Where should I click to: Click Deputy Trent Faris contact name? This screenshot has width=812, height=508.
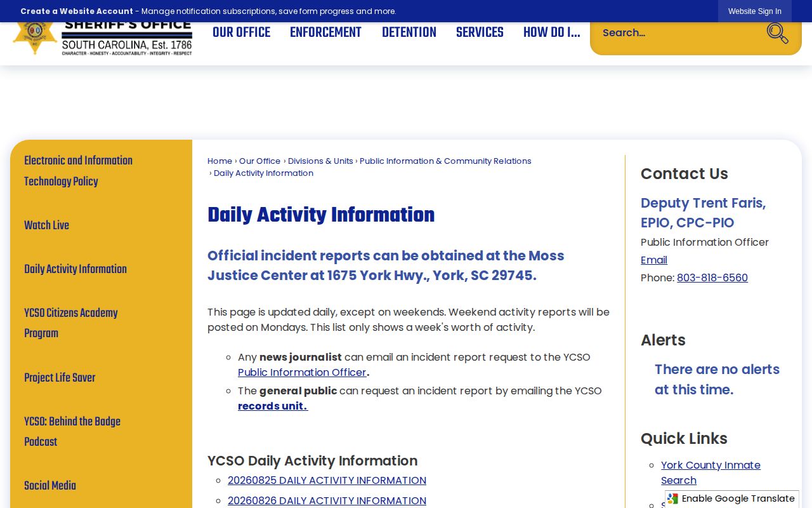coord(703,213)
